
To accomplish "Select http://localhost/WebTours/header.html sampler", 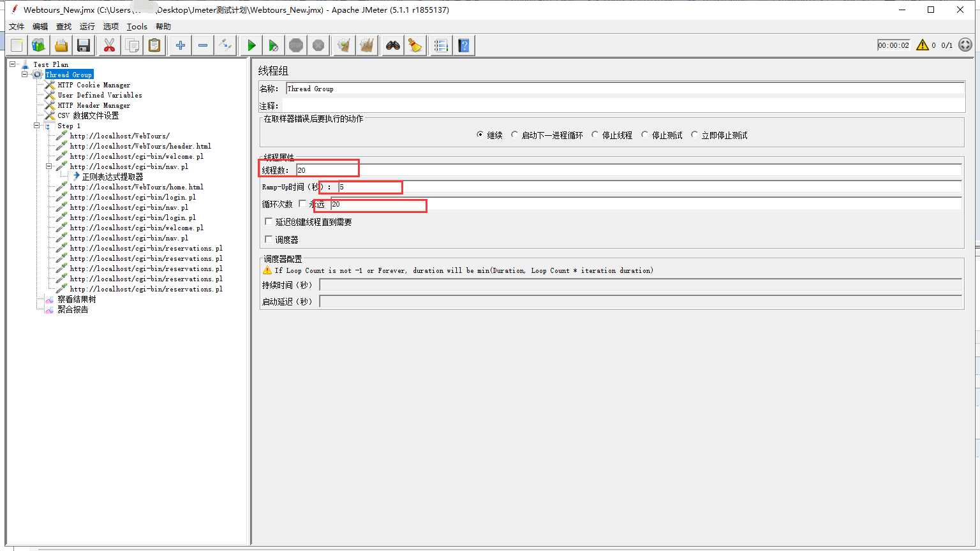I will point(140,146).
